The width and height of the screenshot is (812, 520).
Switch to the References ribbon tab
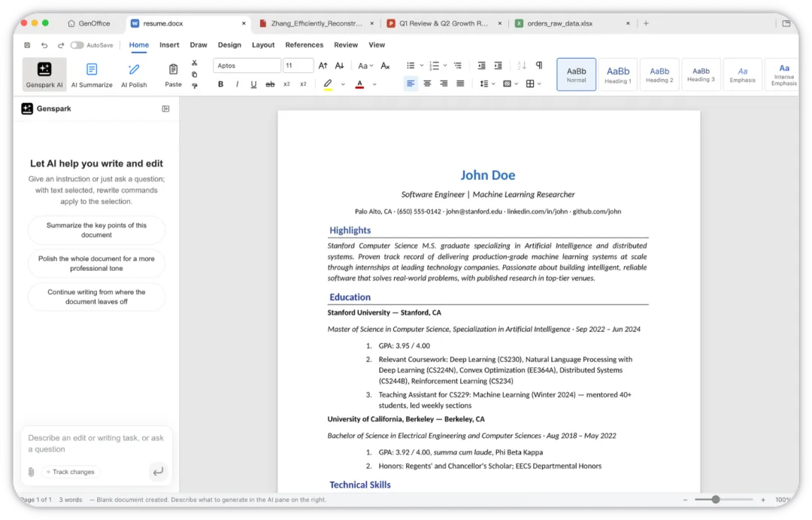tap(304, 45)
